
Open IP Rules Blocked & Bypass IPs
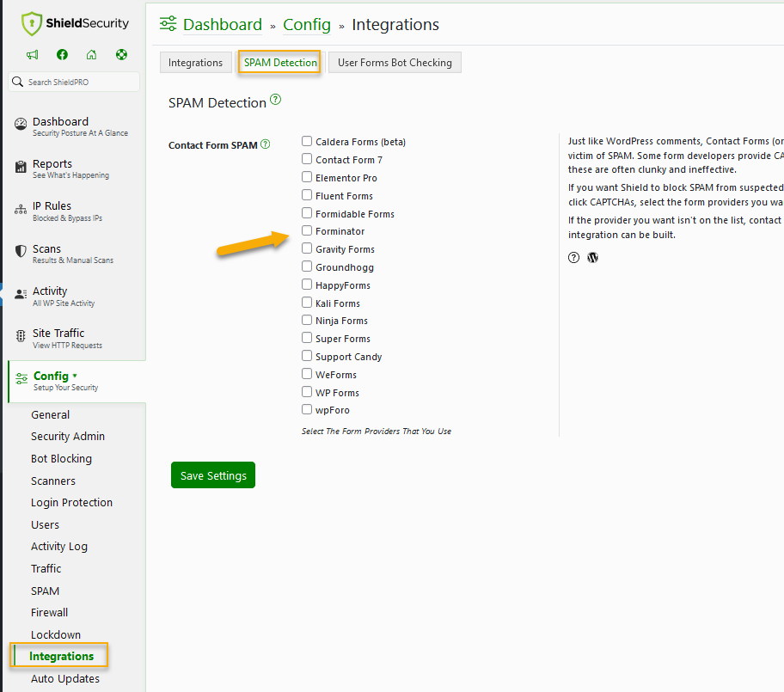click(67, 211)
